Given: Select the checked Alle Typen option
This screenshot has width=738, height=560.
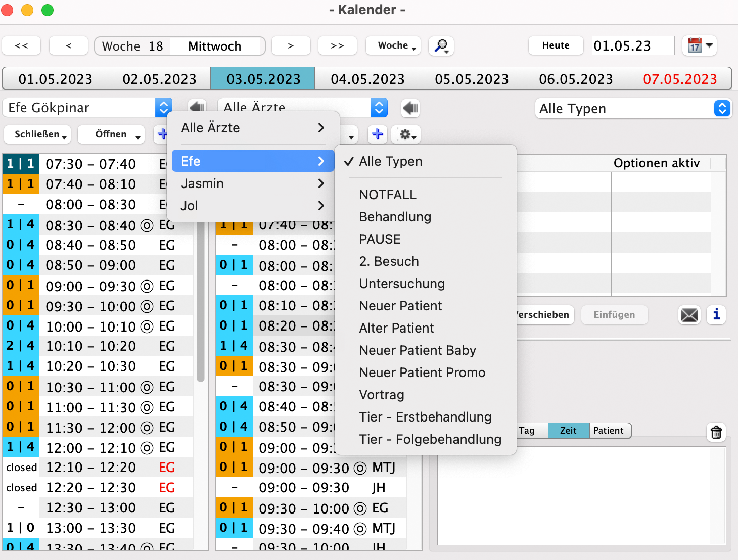Looking at the screenshot, I should click(390, 161).
